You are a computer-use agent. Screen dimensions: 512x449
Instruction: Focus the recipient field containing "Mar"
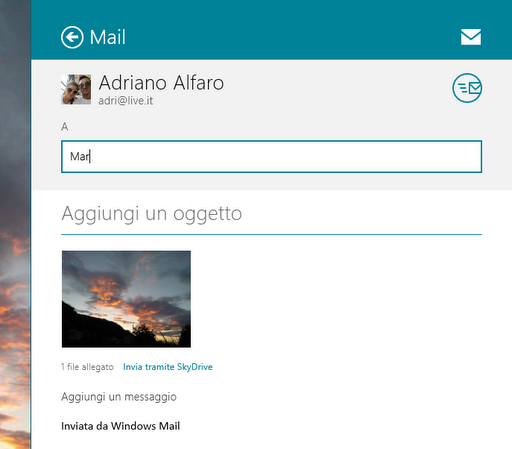tap(271, 156)
